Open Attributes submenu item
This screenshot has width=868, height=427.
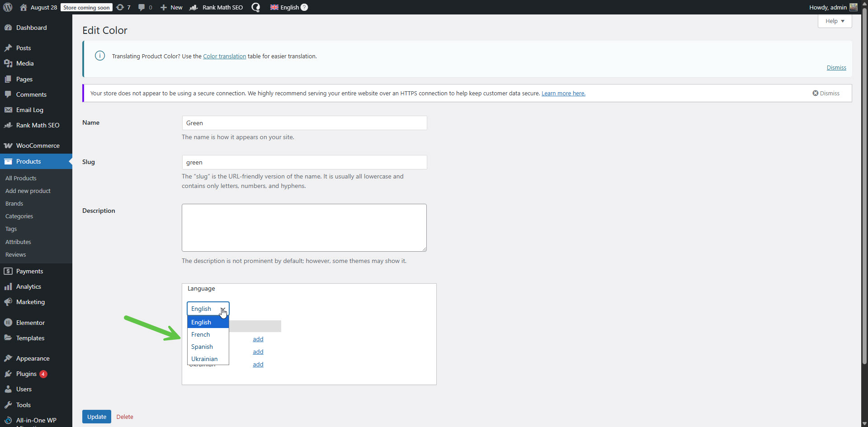18,242
